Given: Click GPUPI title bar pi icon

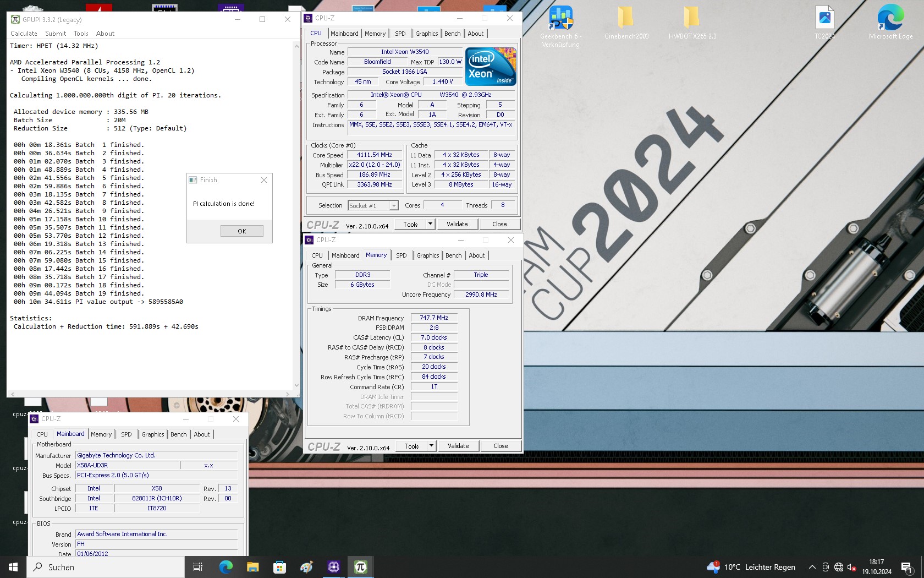Looking at the screenshot, I should [x=15, y=19].
